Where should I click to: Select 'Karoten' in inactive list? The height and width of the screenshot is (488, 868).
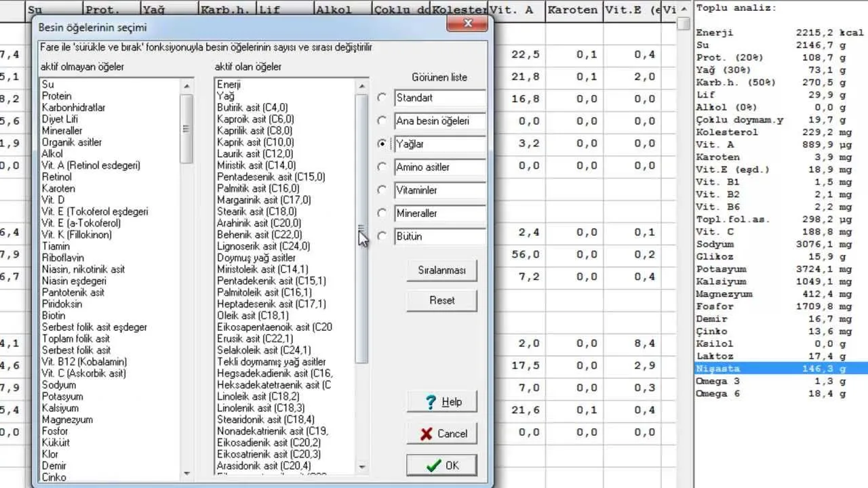click(58, 188)
